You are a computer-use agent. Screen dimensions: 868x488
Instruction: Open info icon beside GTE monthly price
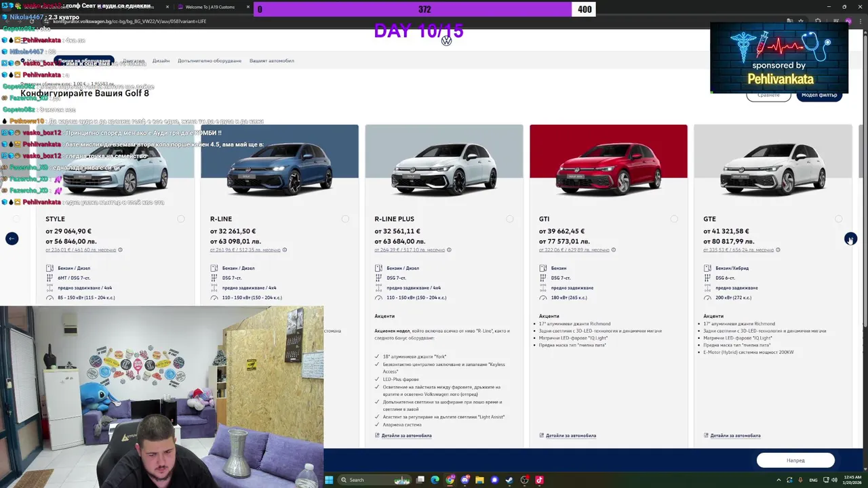pyautogui.click(x=778, y=249)
